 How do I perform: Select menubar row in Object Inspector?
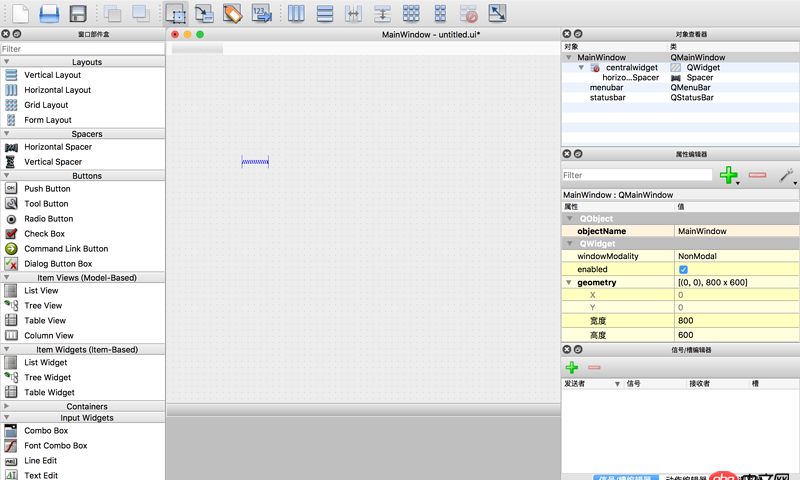point(681,87)
